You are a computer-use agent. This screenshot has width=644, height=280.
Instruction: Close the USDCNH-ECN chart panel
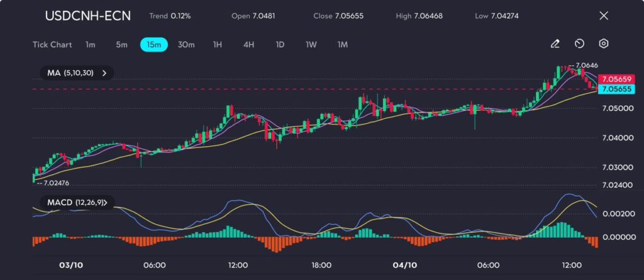pos(604,16)
